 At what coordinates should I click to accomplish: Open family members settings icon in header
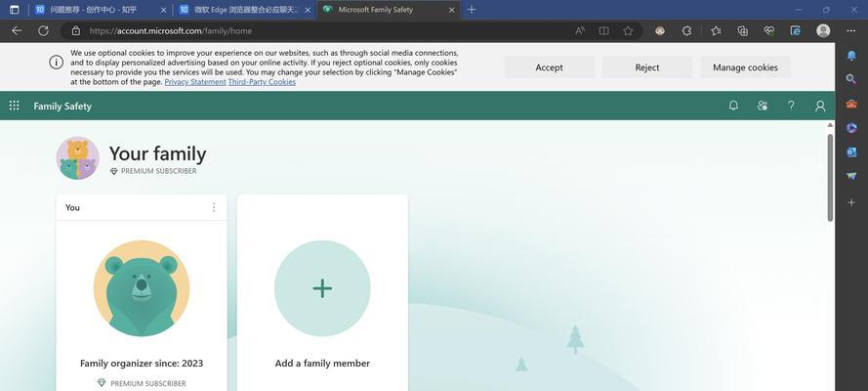[763, 106]
